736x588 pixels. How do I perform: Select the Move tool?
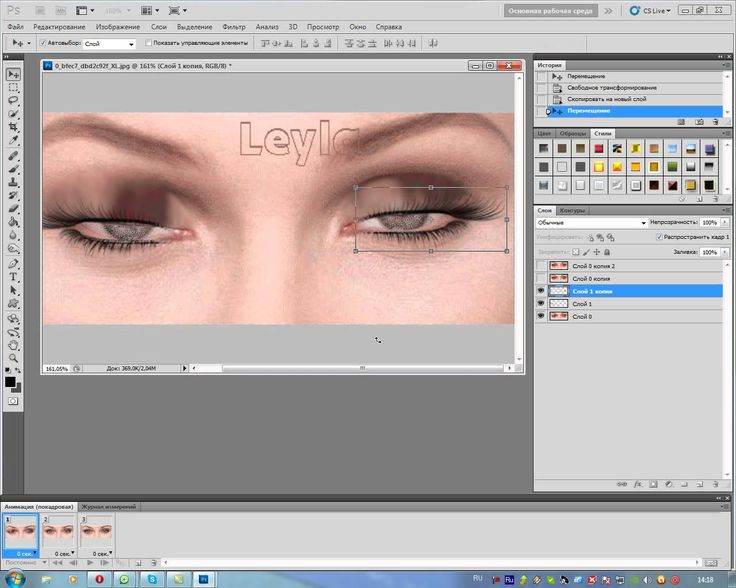13,74
